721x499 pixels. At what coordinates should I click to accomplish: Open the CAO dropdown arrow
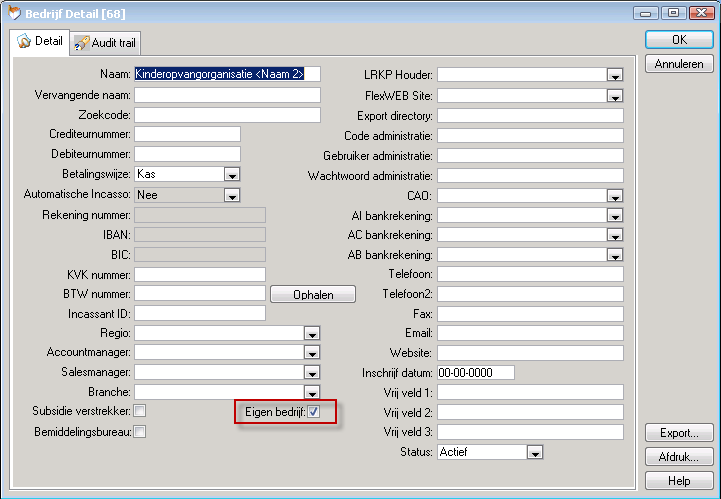point(614,196)
